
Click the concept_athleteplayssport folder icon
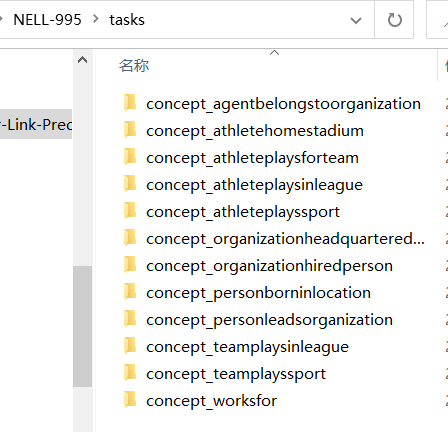point(130,210)
